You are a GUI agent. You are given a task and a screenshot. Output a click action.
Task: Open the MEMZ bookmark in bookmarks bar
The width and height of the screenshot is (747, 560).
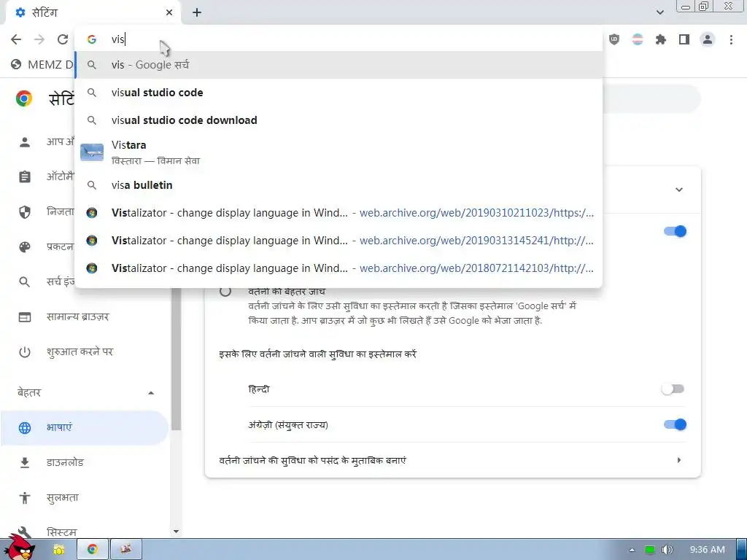click(43, 64)
